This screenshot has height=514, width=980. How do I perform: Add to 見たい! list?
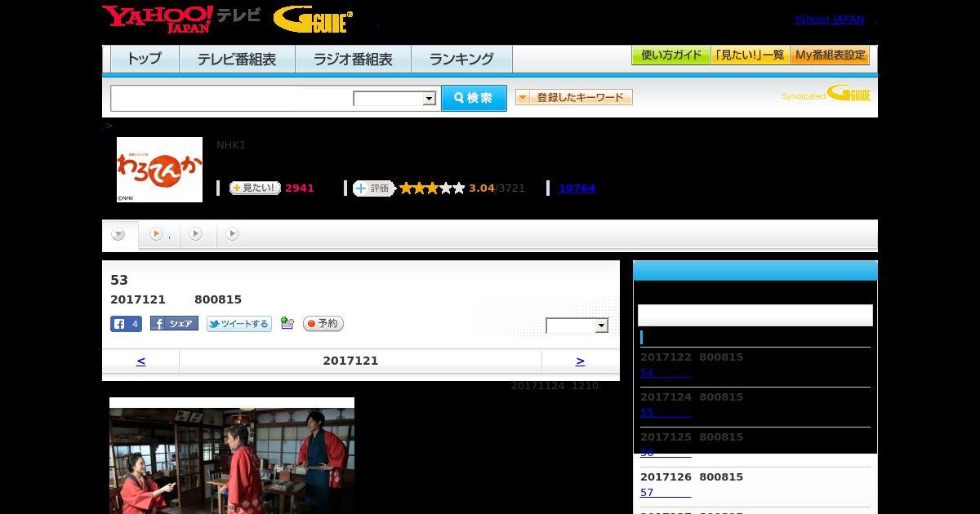tap(255, 188)
